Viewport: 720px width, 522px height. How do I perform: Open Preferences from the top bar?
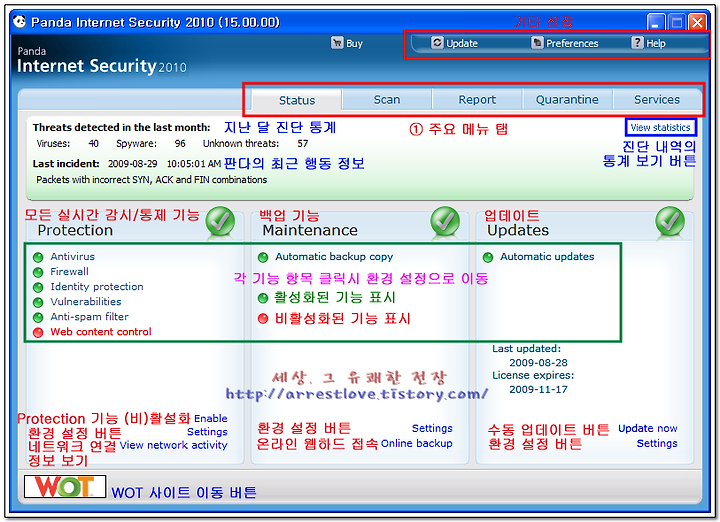[x=572, y=44]
